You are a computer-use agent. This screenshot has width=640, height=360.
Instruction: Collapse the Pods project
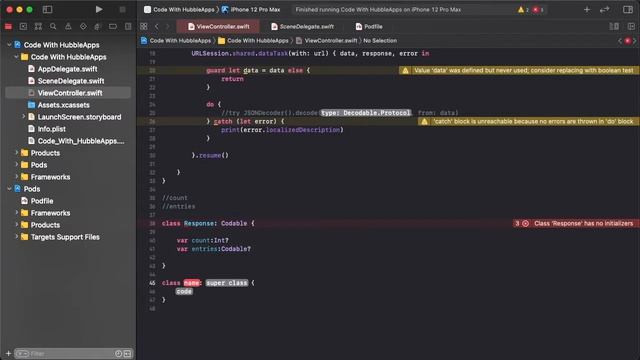(9, 189)
